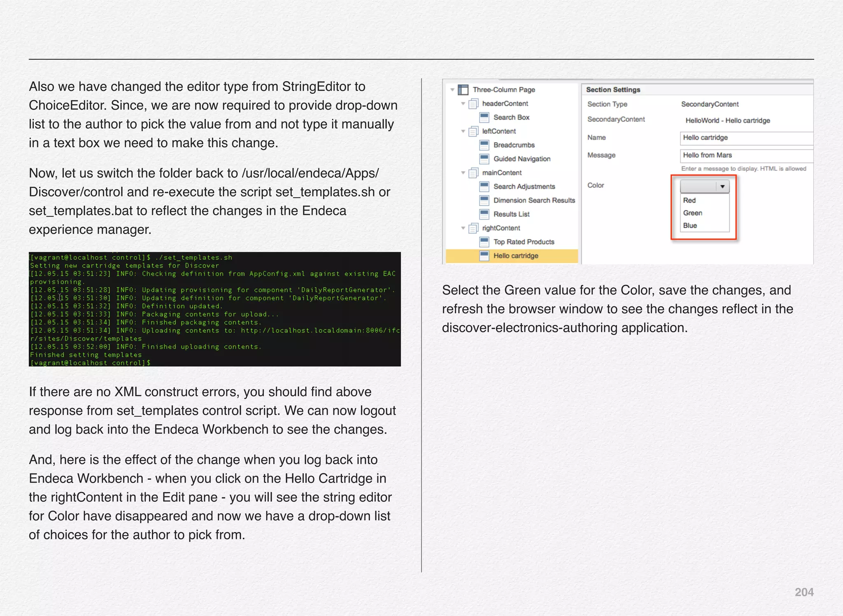843x616 pixels.
Task: Select the Top Rated Products tree label
Action: click(524, 242)
